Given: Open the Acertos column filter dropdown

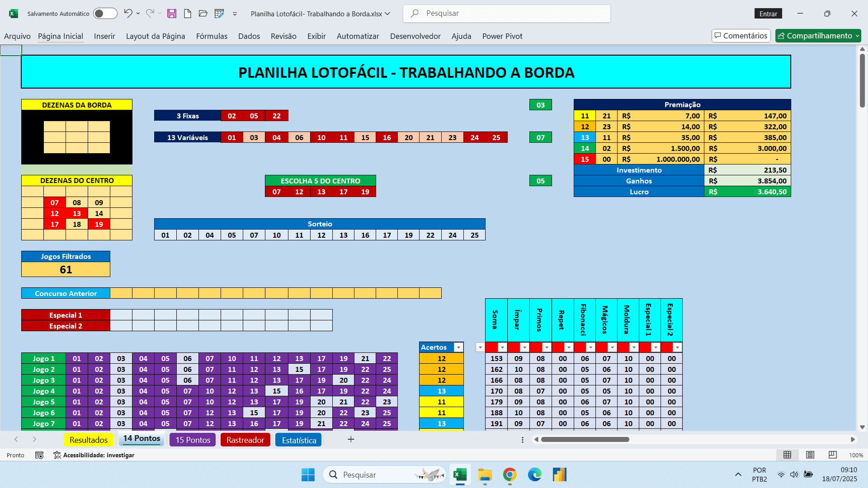Looking at the screenshot, I should point(458,347).
